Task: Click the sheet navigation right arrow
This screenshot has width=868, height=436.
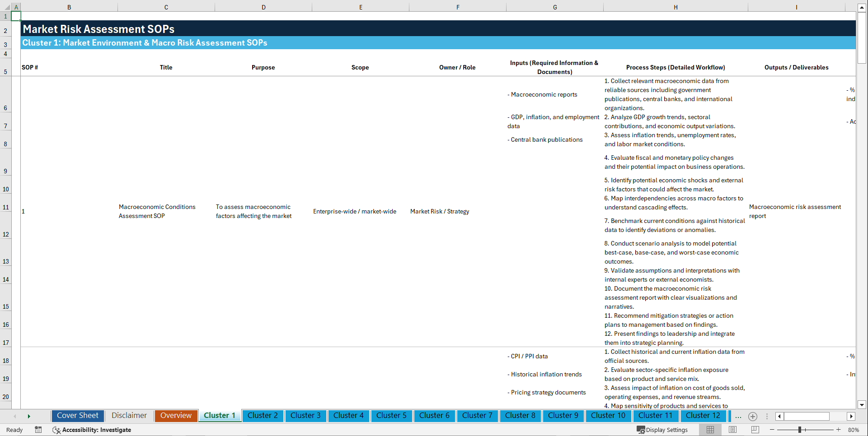Action: 29,416
